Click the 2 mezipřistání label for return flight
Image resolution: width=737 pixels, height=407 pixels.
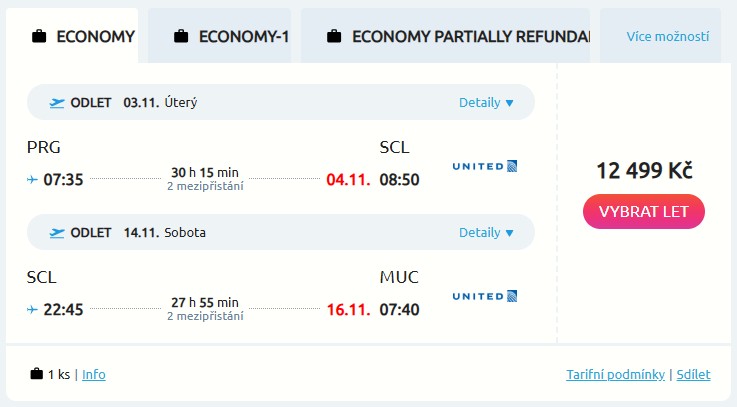(205, 316)
